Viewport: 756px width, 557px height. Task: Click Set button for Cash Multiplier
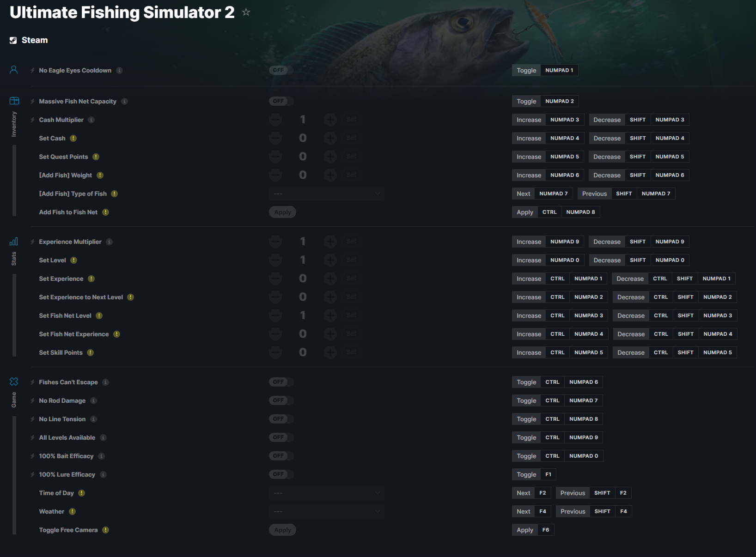click(351, 120)
